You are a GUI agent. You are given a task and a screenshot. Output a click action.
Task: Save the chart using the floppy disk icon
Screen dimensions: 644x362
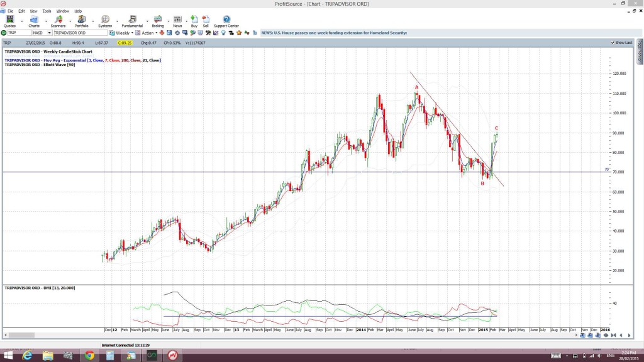[x=169, y=33]
